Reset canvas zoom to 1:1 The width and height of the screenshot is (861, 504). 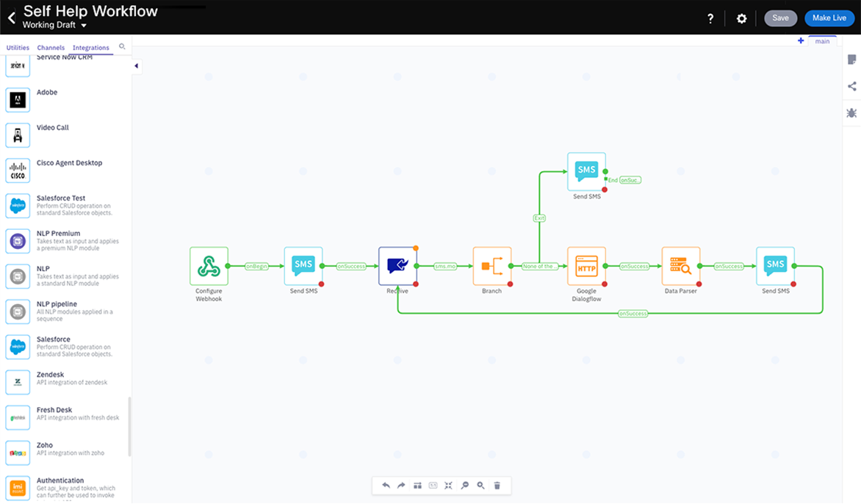(x=433, y=486)
